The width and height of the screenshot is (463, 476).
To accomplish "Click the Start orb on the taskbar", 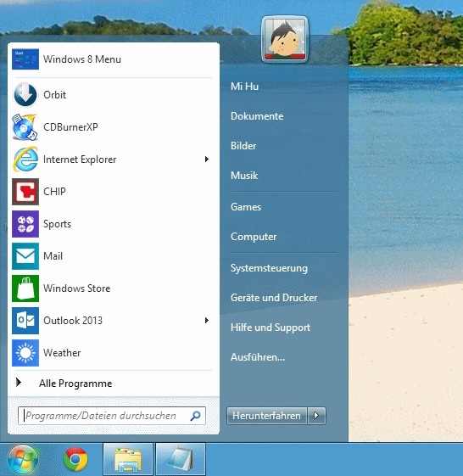I will pos(23,459).
